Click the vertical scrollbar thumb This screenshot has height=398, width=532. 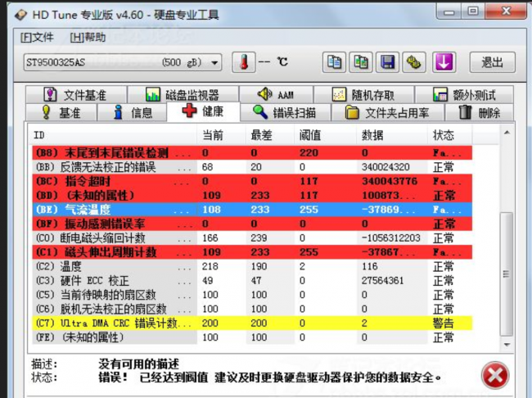507,274
